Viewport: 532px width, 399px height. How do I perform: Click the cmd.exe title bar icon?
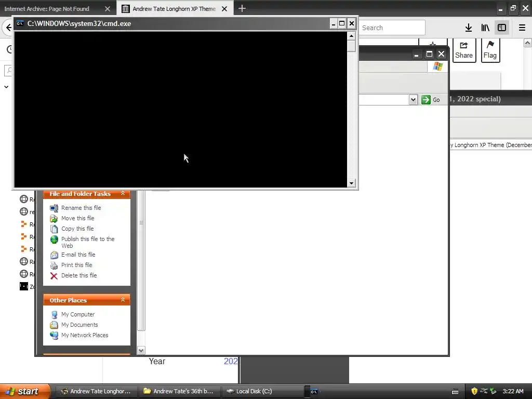point(20,23)
